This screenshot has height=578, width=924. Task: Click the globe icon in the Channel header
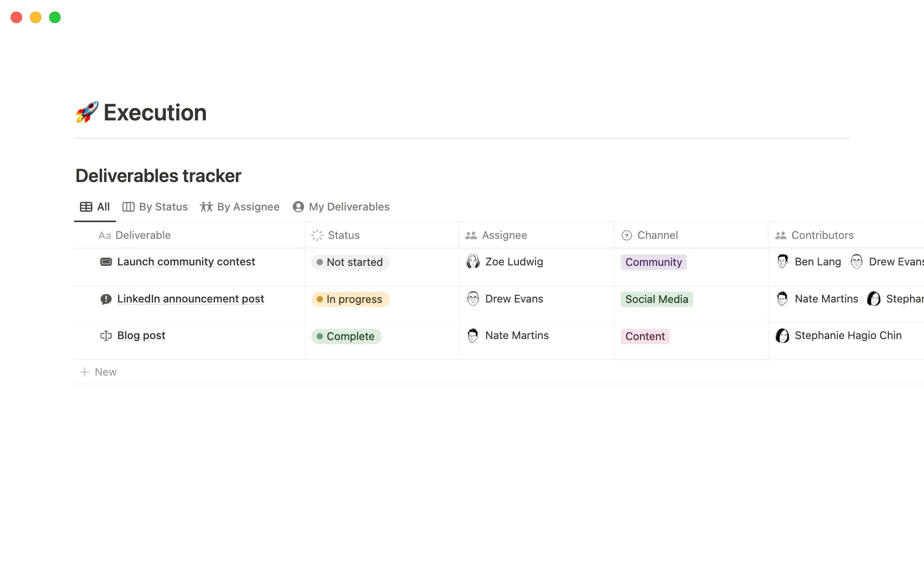click(x=627, y=236)
